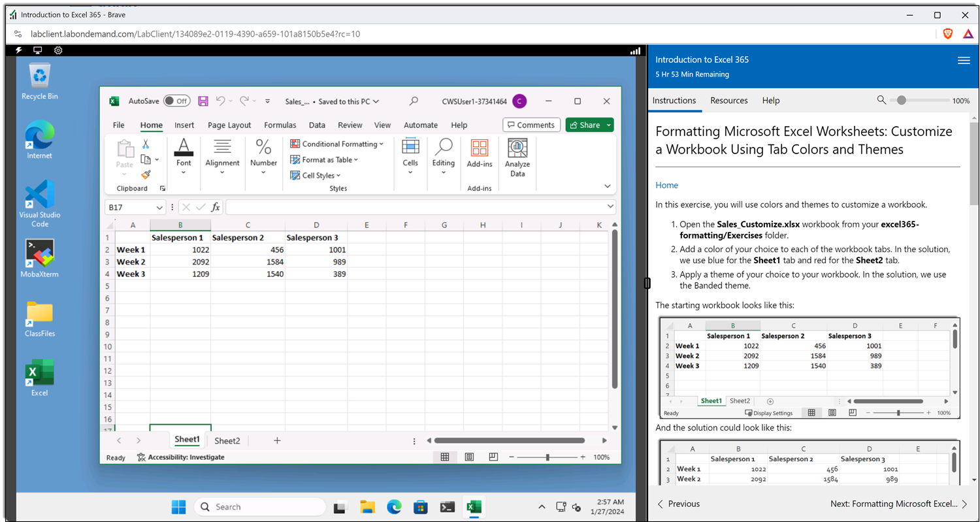Open the Name Box dropdown arrow
980x522 pixels.
pyautogui.click(x=159, y=208)
